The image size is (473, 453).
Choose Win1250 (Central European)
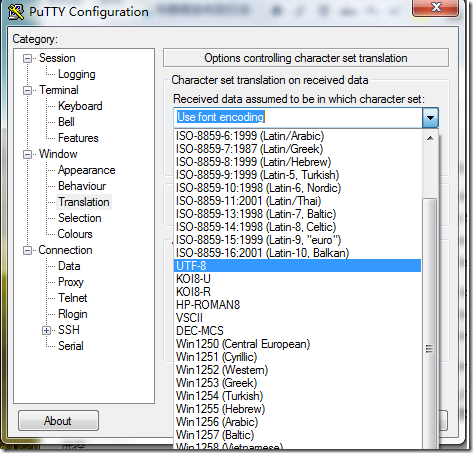point(297,344)
